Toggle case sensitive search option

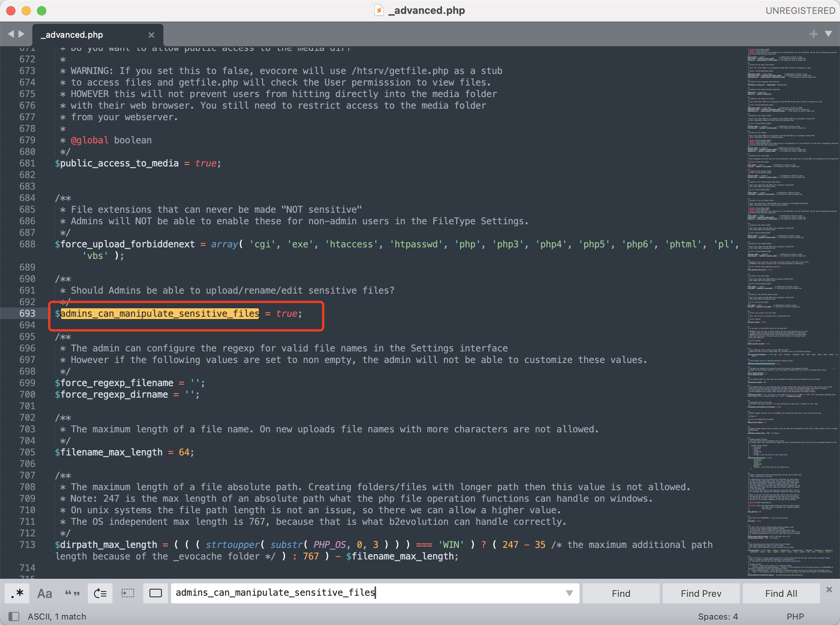point(45,593)
